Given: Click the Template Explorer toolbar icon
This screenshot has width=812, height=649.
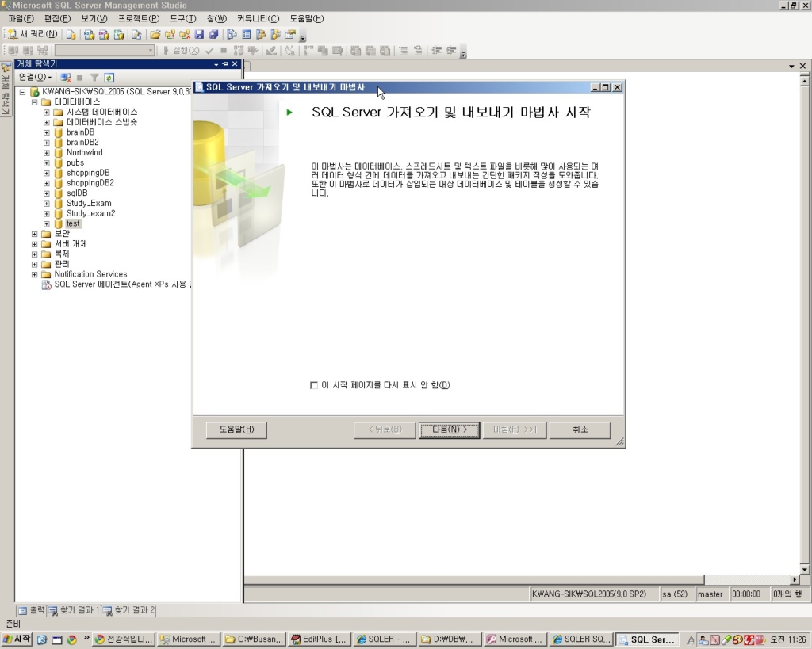Looking at the screenshot, I should tap(275, 35).
